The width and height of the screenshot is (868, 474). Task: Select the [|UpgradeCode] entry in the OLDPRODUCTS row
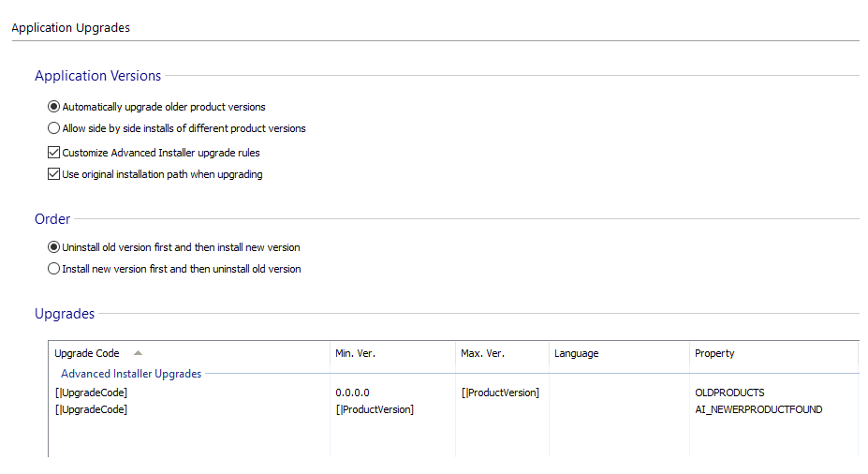[91, 393]
